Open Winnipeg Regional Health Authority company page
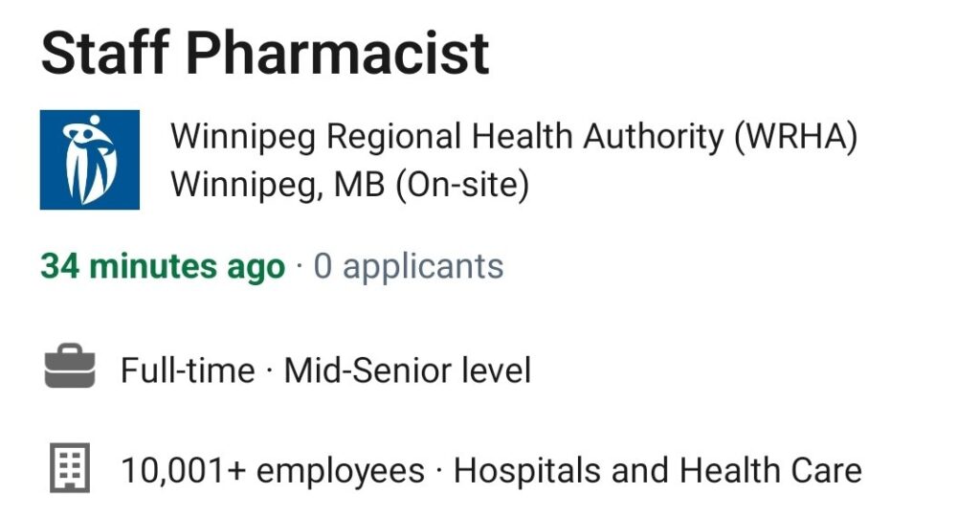Viewport: 980px width, 516px height. coord(514,136)
